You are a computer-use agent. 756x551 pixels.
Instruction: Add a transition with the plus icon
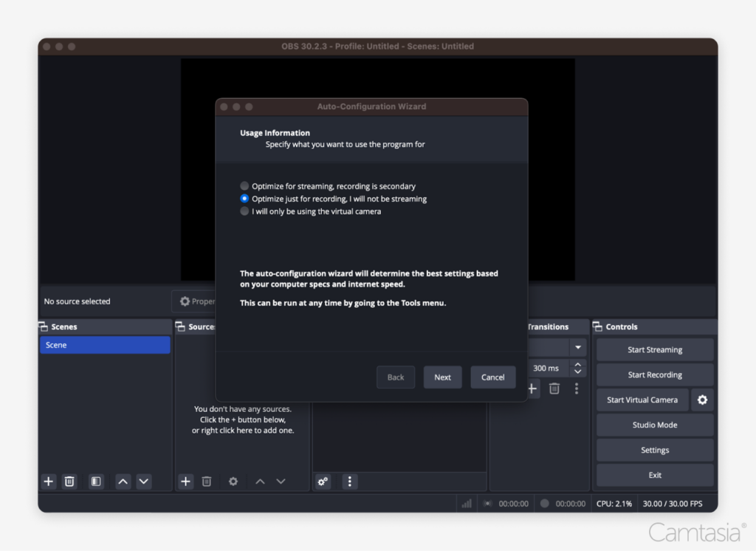click(532, 389)
